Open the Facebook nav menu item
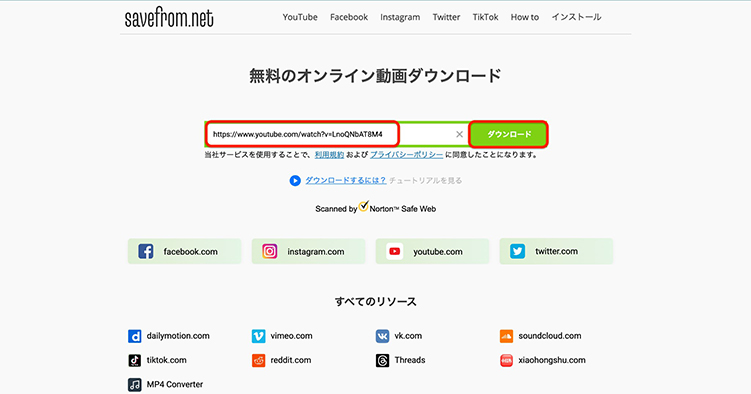Viewport: 751px width, 394px height. (349, 17)
